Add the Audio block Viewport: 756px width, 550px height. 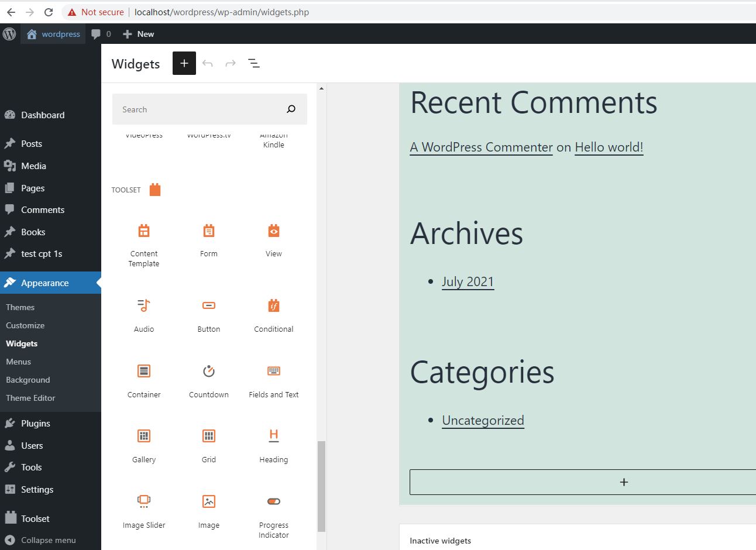[144, 315]
